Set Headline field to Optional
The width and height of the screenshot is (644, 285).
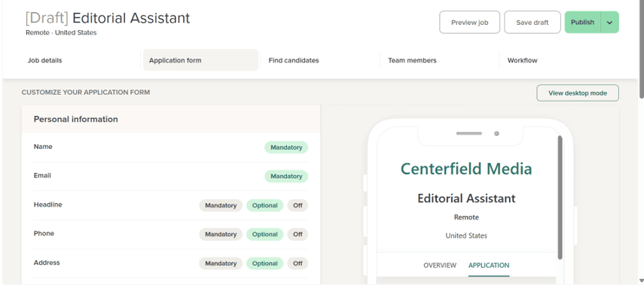coord(265,205)
